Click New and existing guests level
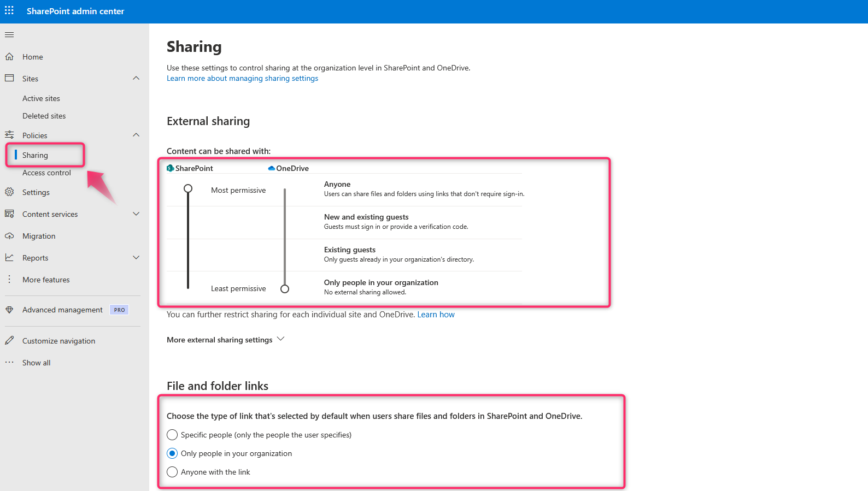Viewport: 868px width, 491px height. 366,217
